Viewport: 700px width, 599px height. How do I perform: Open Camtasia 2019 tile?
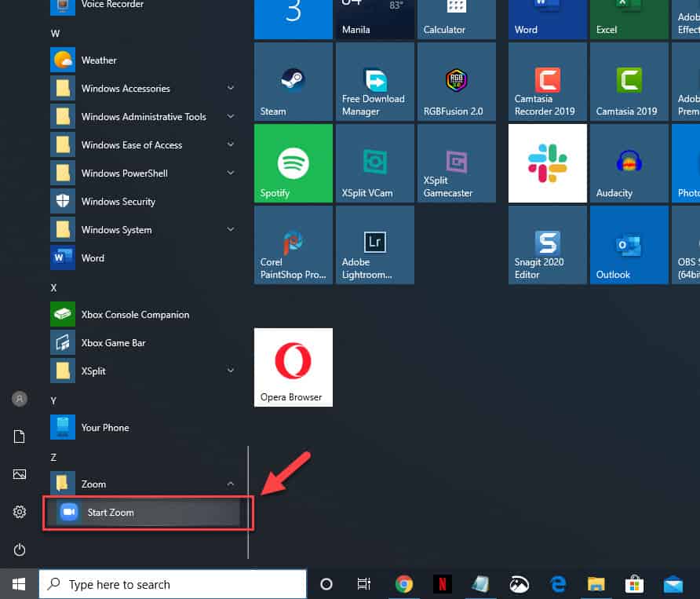[629, 82]
